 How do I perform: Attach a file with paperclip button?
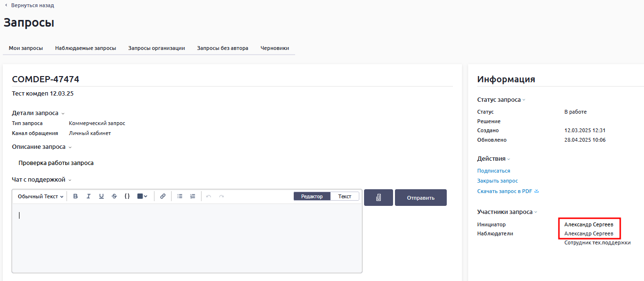(378, 198)
